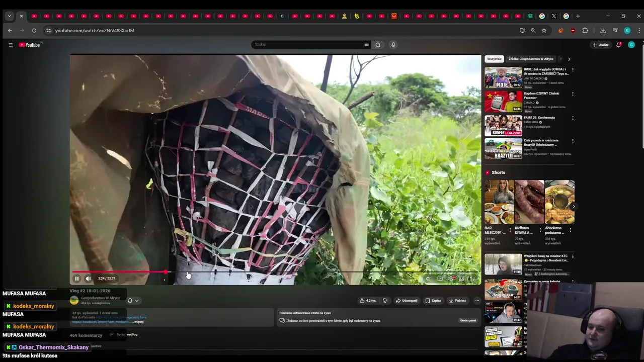Open INDIE Bombaj video thumbnail
Viewport: 644px width, 362px height.
pos(503,77)
